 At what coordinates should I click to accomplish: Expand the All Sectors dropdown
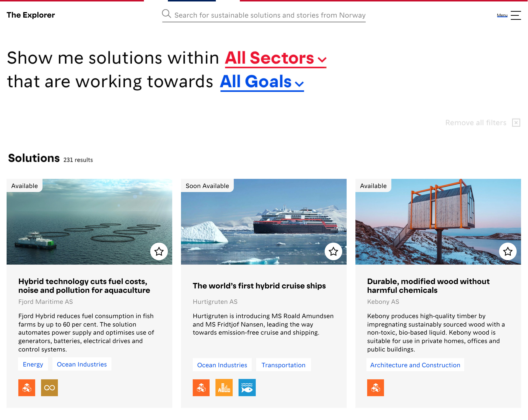(276, 58)
